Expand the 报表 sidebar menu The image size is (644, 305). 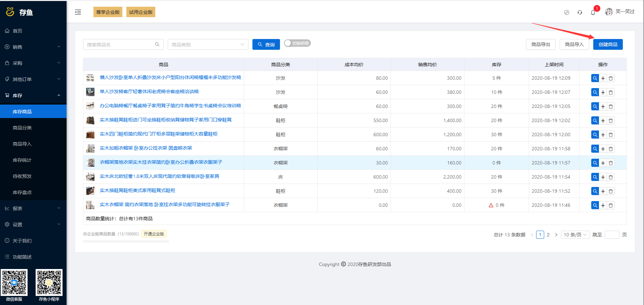coord(33,208)
